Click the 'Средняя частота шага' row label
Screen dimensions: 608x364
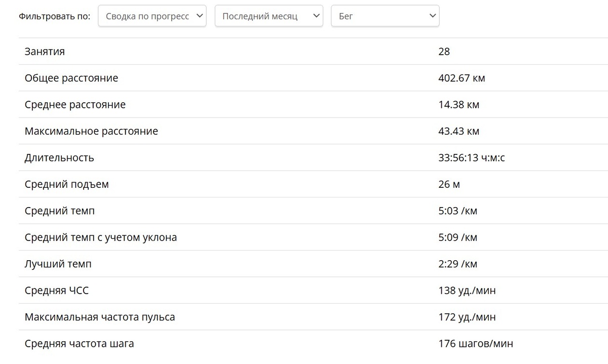tap(80, 344)
